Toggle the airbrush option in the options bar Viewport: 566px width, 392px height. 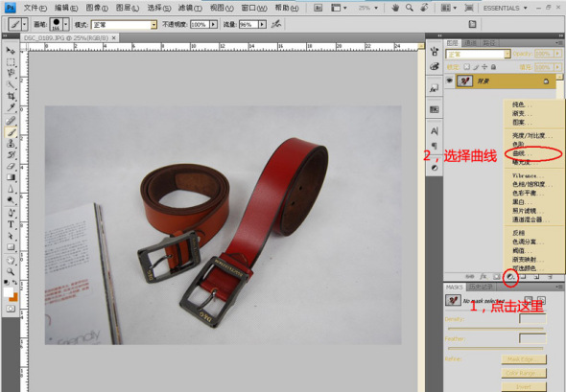coord(276,24)
